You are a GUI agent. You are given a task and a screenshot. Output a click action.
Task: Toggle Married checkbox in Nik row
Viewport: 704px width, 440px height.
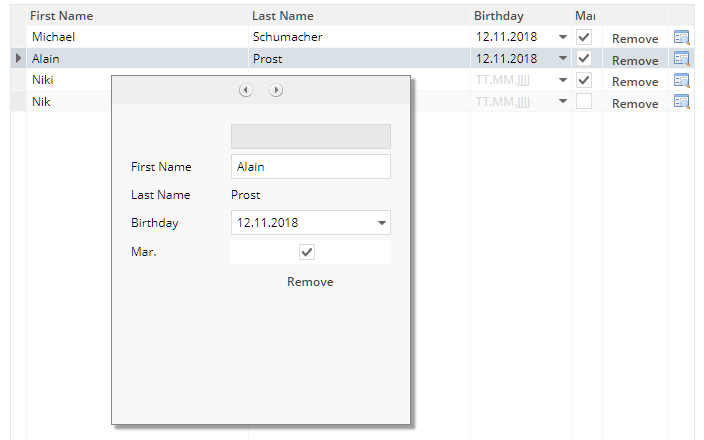click(x=584, y=102)
